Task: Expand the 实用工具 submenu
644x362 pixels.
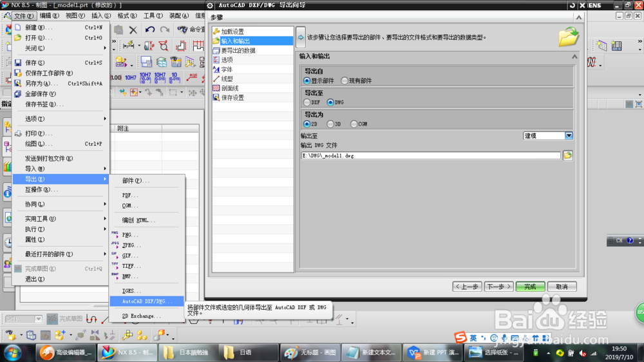Action: (61, 218)
